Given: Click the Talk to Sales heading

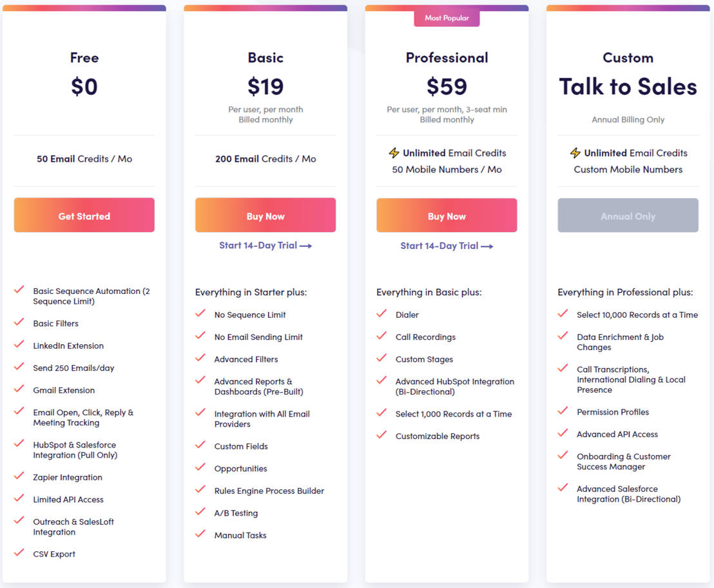Looking at the screenshot, I should [628, 86].
